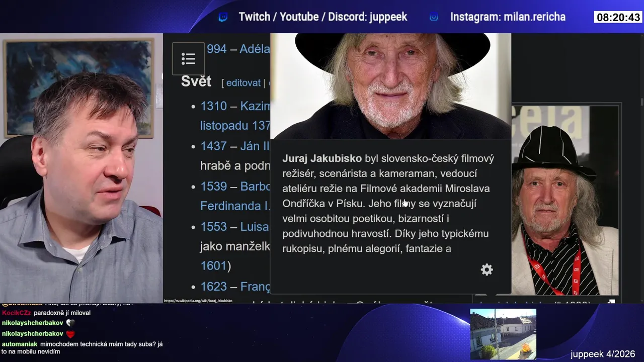The width and height of the screenshot is (644, 362).
Task: Click the Juraj Jakubisko preview summary text
Action: click(388, 204)
